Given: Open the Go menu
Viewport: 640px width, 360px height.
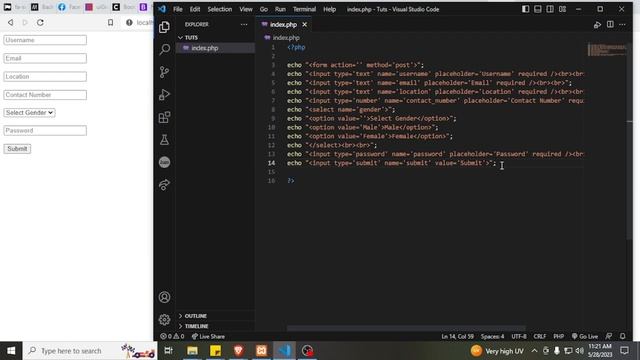Looking at the screenshot, I should tap(264, 9).
